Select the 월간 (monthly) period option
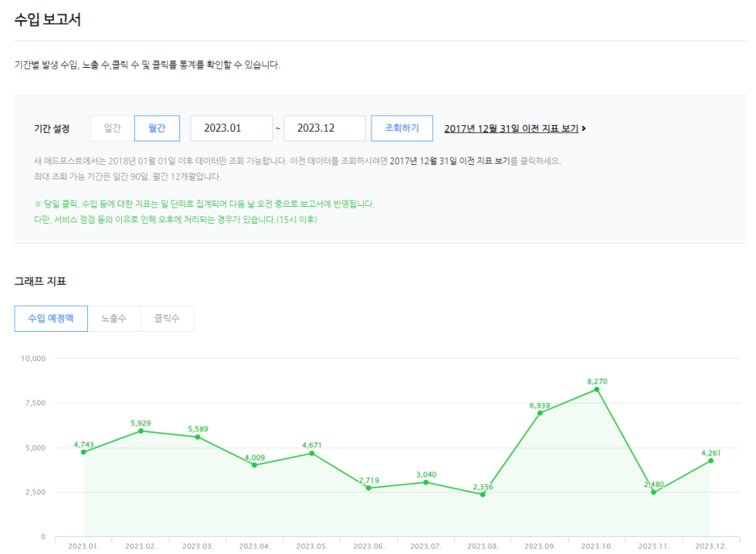This screenshot has height=554, width=756. [157, 128]
